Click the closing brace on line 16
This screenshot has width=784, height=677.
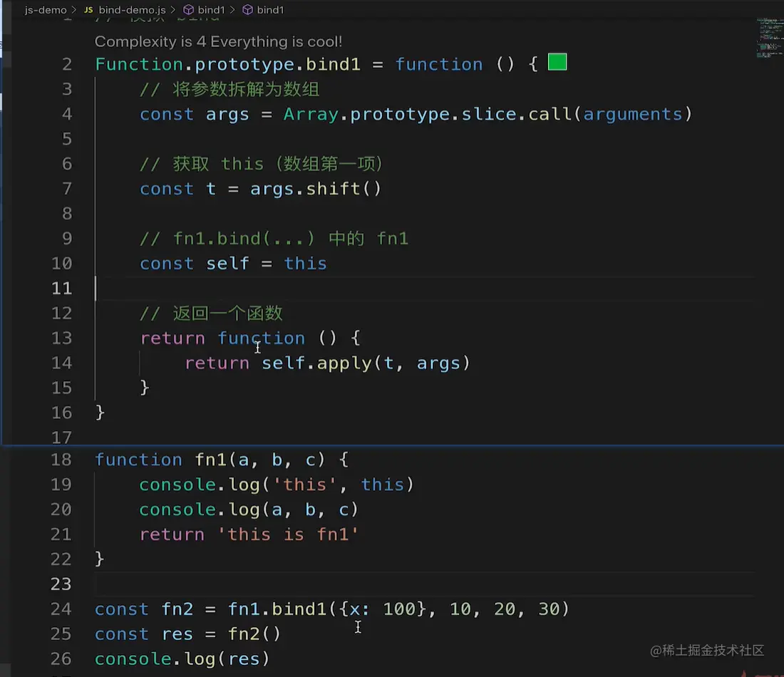point(100,413)
